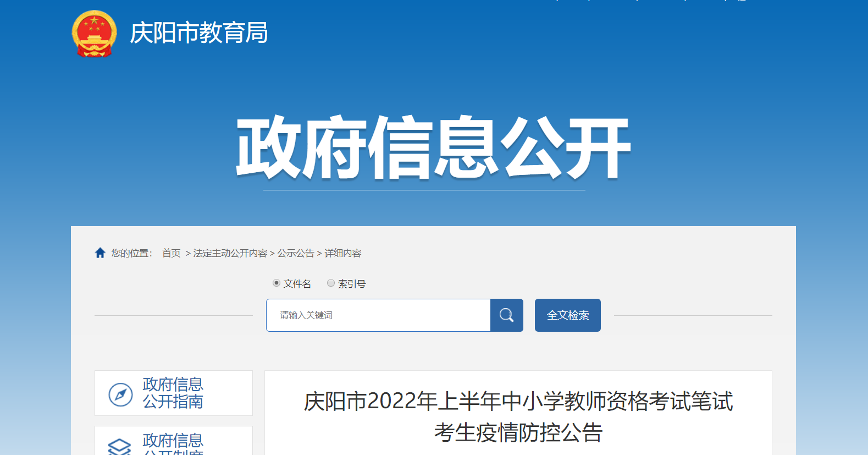This screenshot has width=868, height=455.
Task: Open the 公示公告 breadcrumb link
Action: [296, 253]
